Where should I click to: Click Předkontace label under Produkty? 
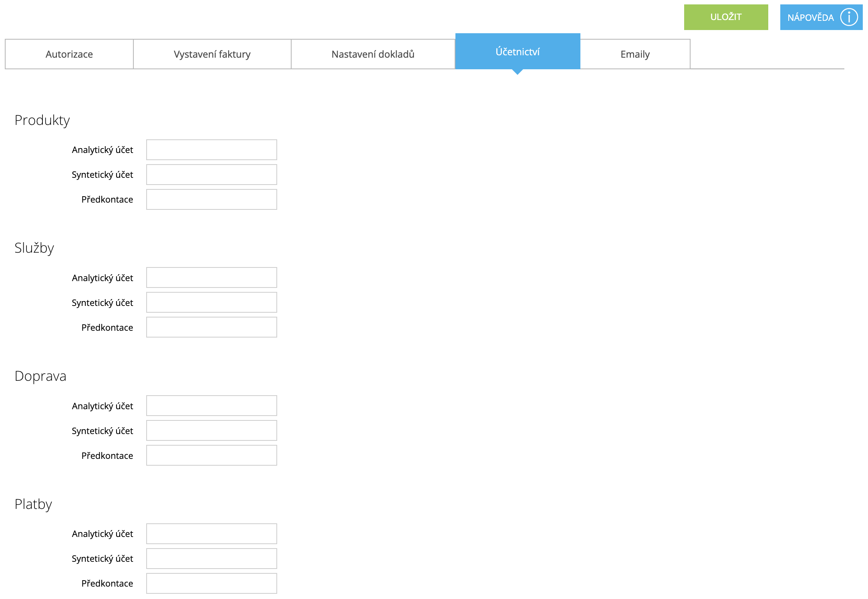click(107, 199)
